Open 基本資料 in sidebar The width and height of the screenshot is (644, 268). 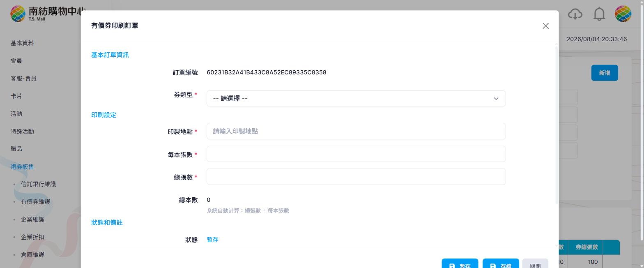pyautogui.click(x=22, y=43)
